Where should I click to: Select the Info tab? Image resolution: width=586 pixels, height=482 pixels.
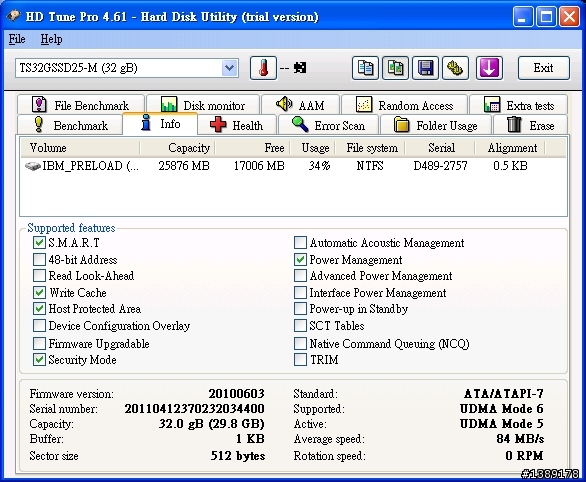click(160, 123)
